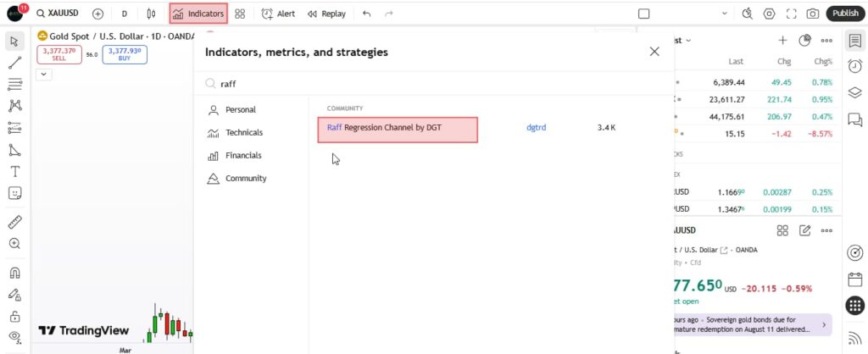Add a symbol to compare with plus icon
Screen dimensions: 868x354
click(97, 14)
